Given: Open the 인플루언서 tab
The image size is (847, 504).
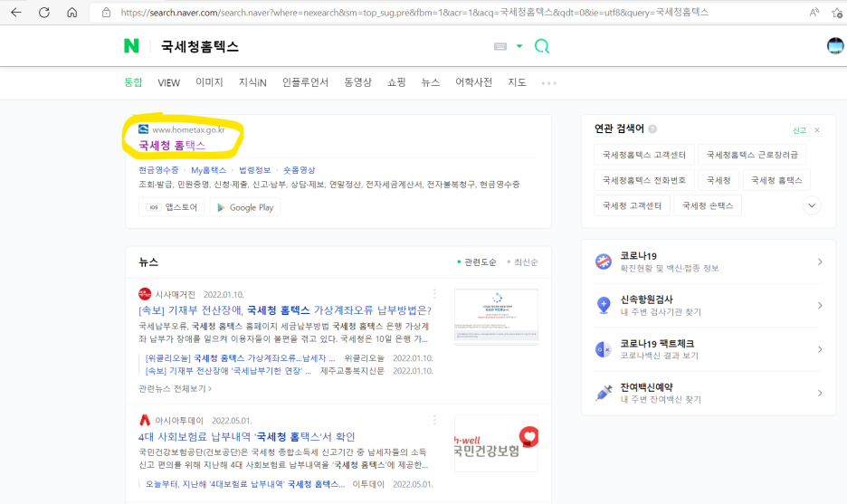Looking at the screenshot, I should click(x=305, y=82).
